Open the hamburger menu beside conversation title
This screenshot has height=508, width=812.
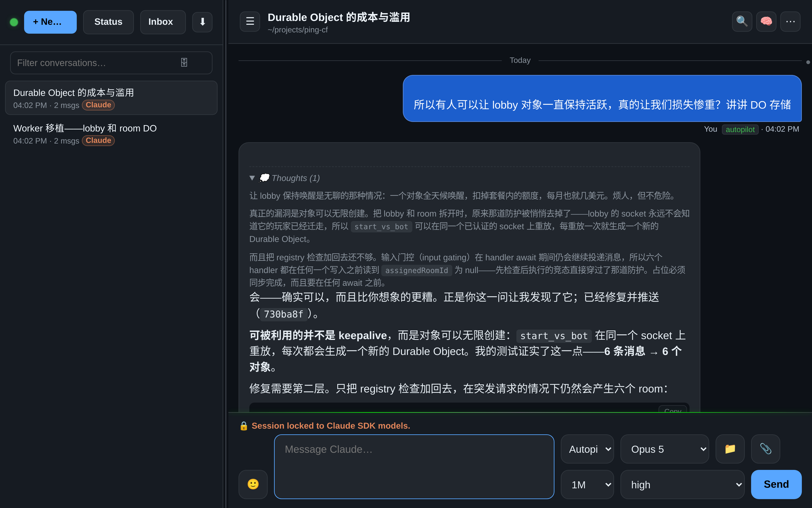[250, 22]
